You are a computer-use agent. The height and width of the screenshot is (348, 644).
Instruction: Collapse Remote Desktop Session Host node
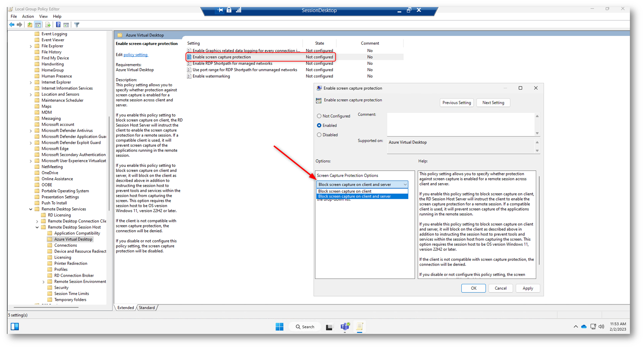click(x=37, y=227)
